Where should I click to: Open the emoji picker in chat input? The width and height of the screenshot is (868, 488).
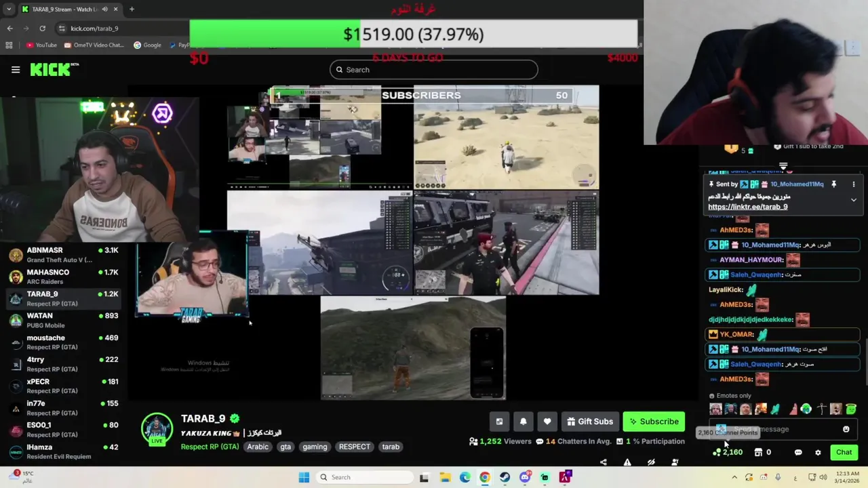[846, 429]
